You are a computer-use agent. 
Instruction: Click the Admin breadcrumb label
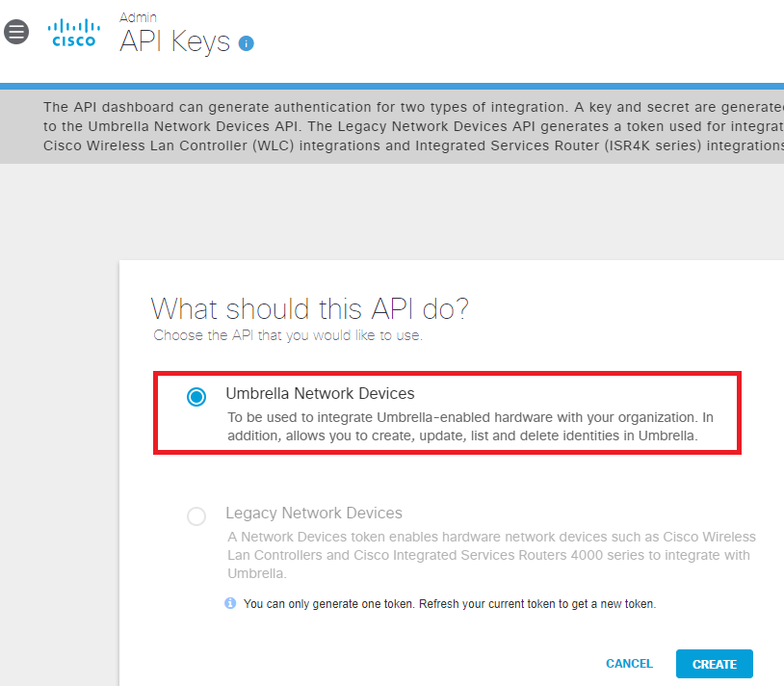click(138, 17)
